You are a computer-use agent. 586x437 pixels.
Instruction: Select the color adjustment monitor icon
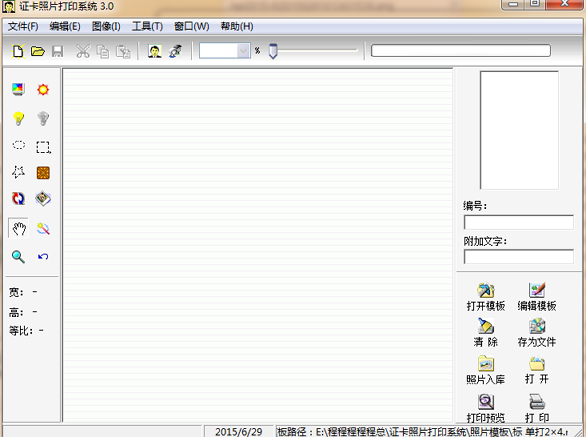(x=18, y=89)
